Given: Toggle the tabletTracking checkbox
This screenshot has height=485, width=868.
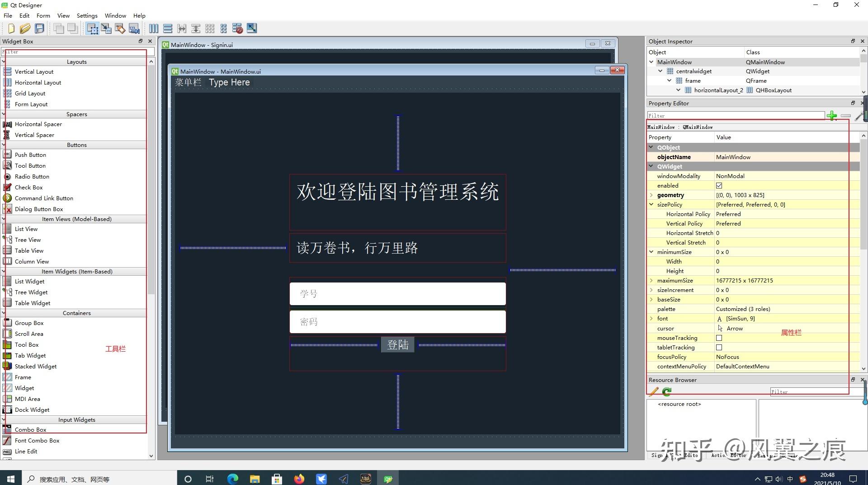Looking at the screenshot, I should pos(719,347).
